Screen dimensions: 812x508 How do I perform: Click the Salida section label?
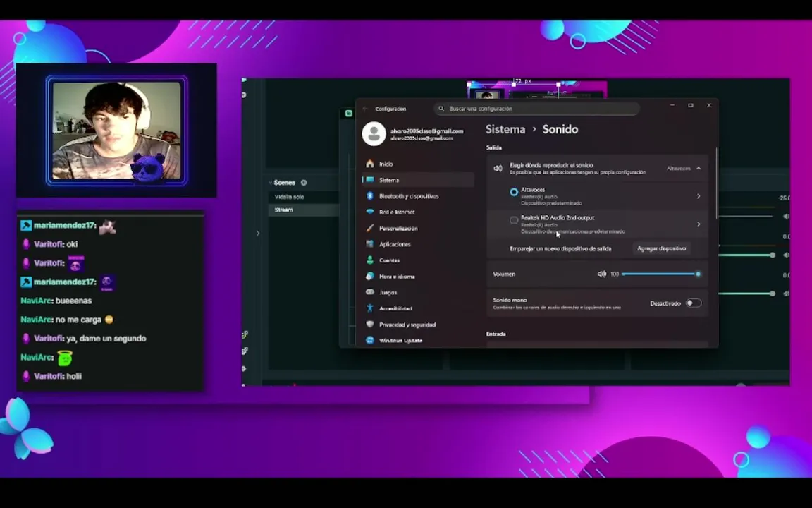[x=493, y=147]
